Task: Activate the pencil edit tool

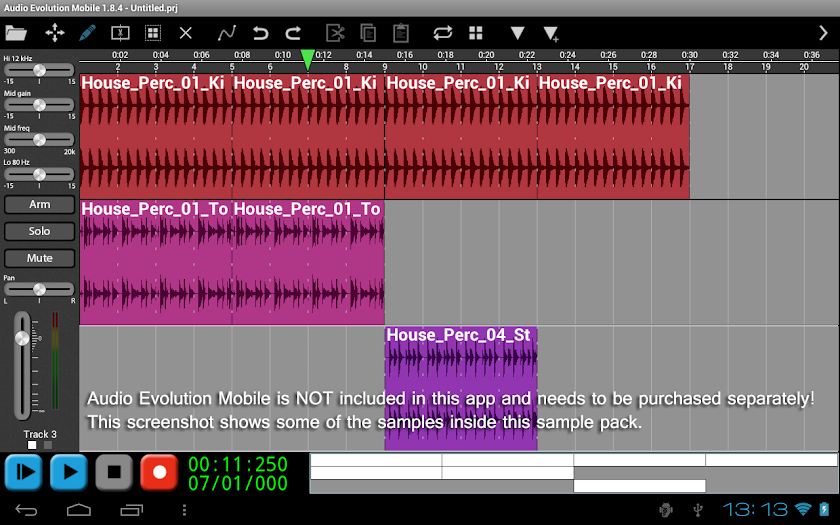Action: (87, 33)
